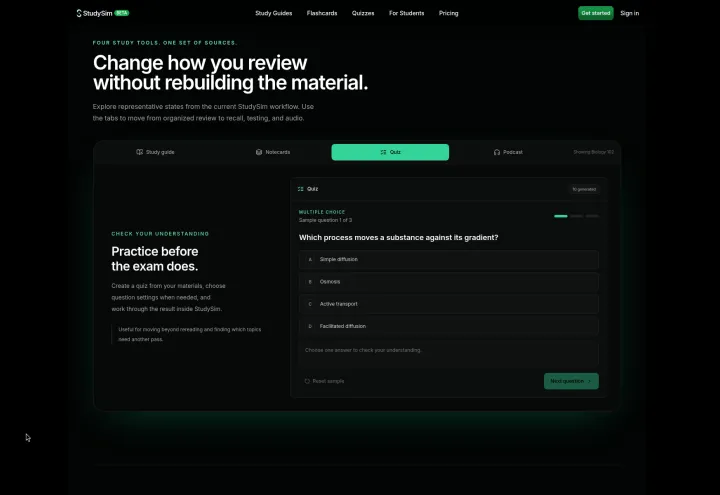This screenshot has width=720, height=495.
Task: Switch to the Notecards tab
Action: pos(273,152)
